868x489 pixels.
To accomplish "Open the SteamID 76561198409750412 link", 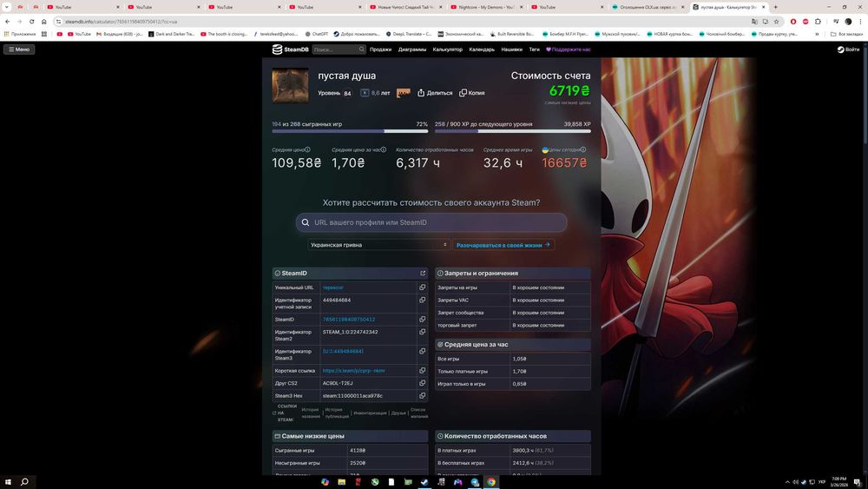I will (x=349, y=320).
